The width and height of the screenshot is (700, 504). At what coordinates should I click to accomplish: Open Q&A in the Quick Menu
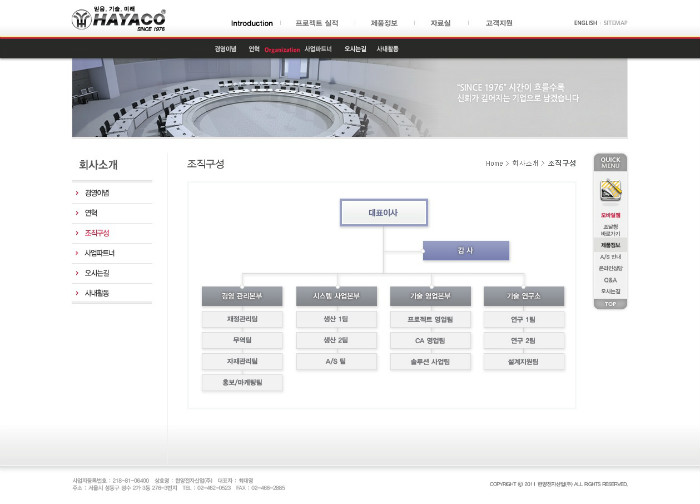[610, 280]
